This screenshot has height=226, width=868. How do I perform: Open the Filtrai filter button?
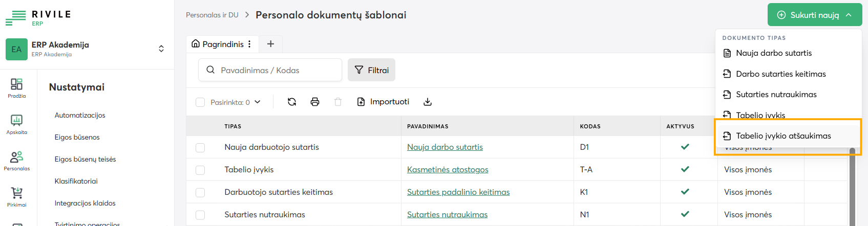pos(371,70)
